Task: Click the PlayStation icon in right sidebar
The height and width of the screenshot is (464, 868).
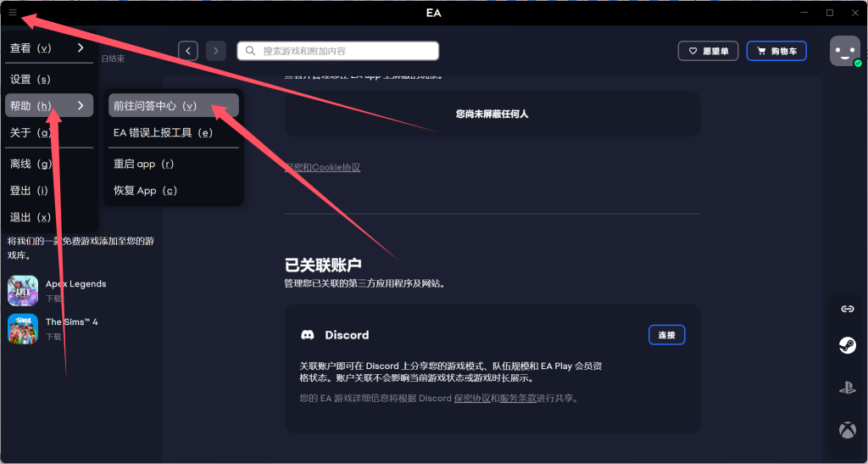Action: (847, 388)
